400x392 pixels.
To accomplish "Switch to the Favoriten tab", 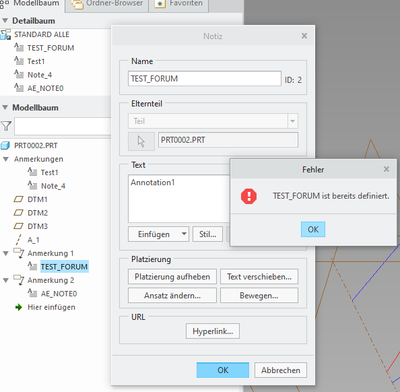I will point(179,4).
